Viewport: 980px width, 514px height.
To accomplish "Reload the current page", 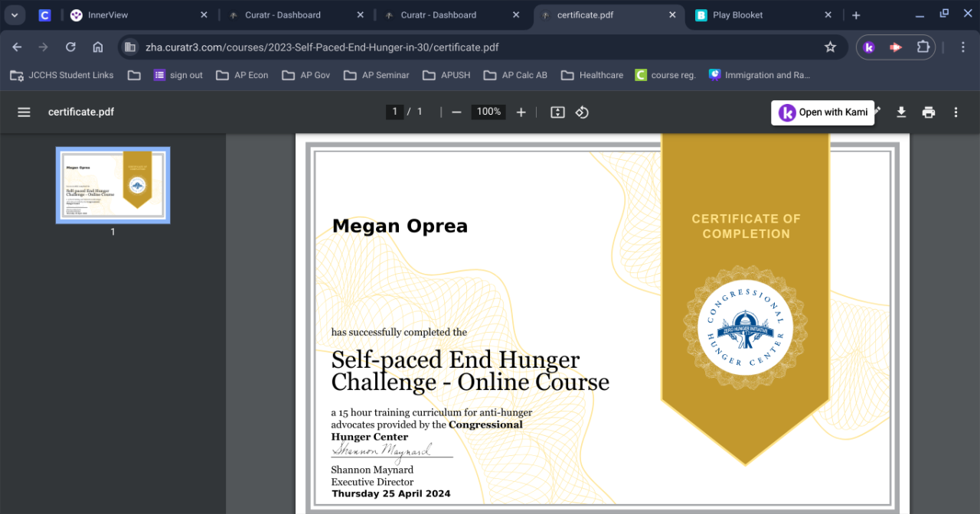I will click(70, 47).
